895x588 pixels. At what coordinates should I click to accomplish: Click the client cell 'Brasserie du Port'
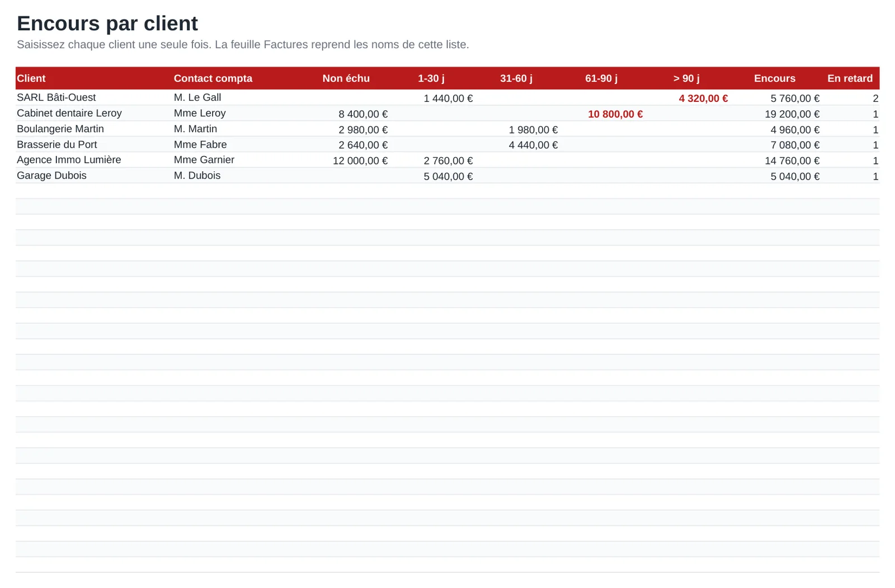click(x=57, y=144)
